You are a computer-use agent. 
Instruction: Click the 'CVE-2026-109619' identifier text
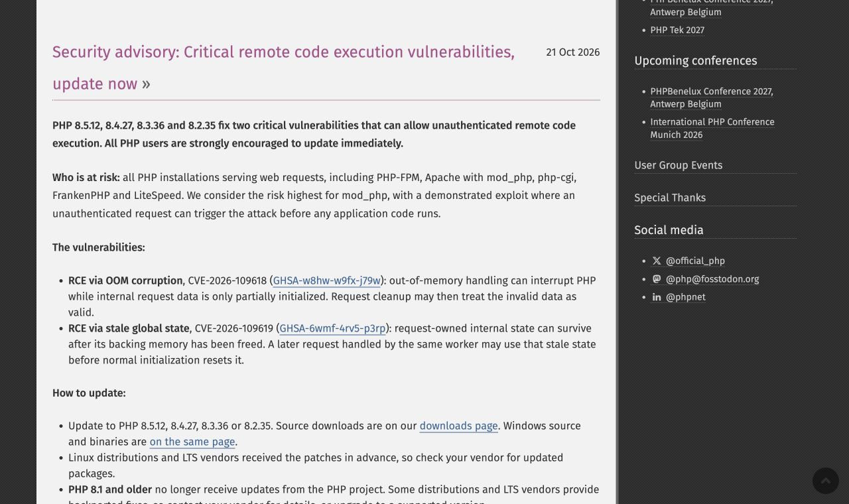[233, 328]
